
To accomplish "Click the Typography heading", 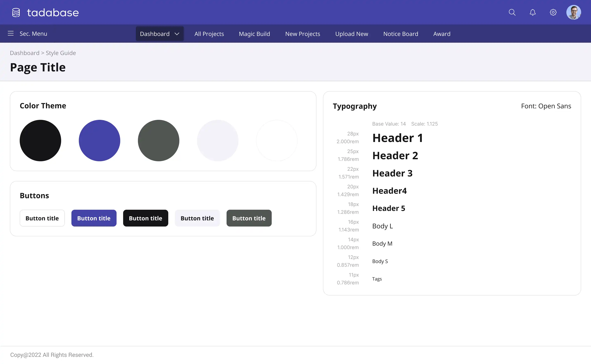I will (355, 106).
